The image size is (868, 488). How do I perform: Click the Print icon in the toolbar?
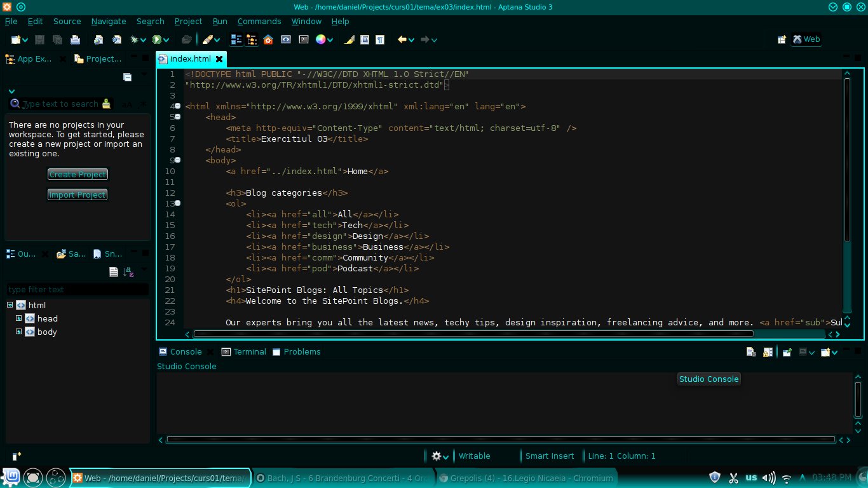coord(75,39)
